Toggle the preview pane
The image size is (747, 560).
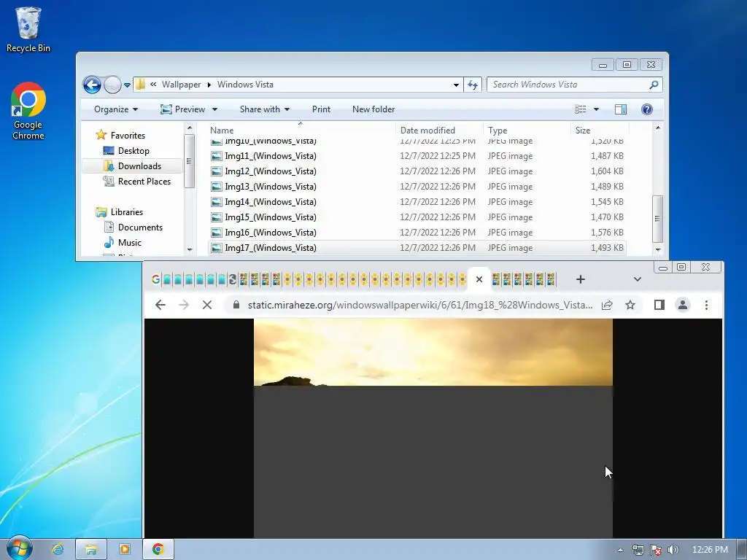pyautogui.click(x=621, y=109)
